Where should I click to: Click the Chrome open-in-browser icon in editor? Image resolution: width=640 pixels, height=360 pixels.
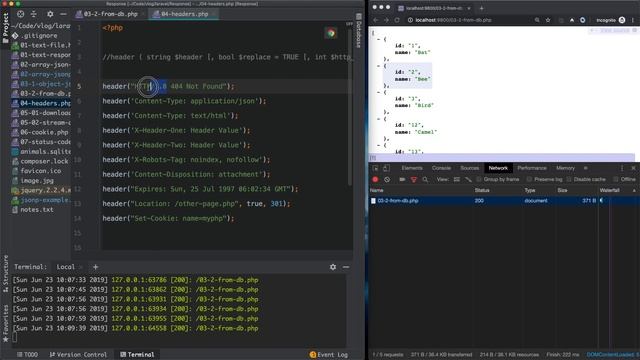tap(331, 33)
